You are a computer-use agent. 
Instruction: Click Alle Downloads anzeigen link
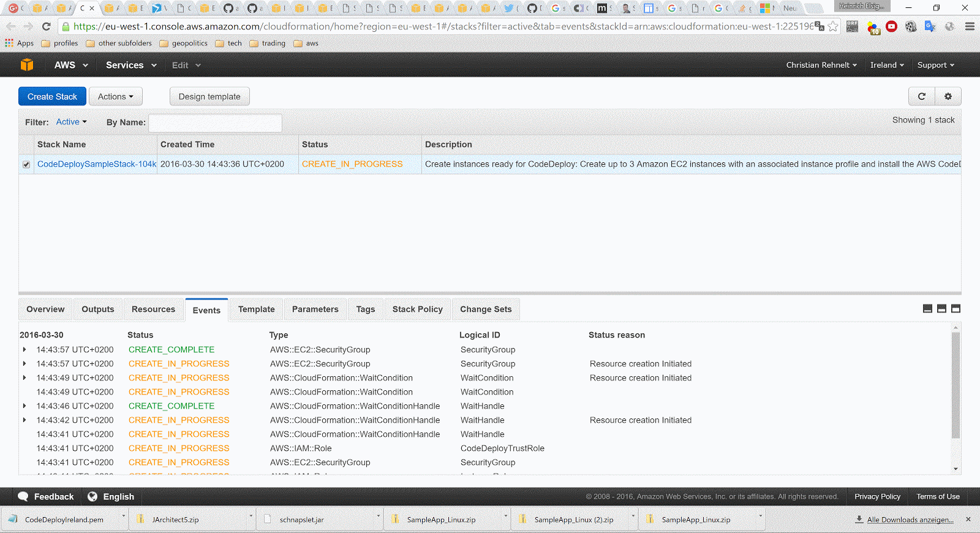click(910, 520)
